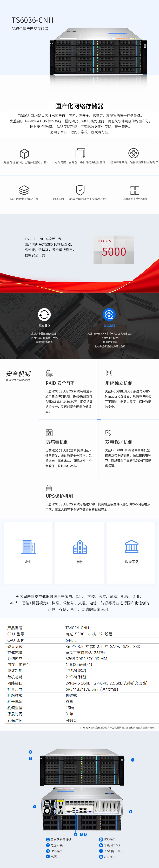Image resolution: width=159 pixels, height=868 pixels.
Task: Click the 网络接口 spec row label
Action: tap(15, 683)
